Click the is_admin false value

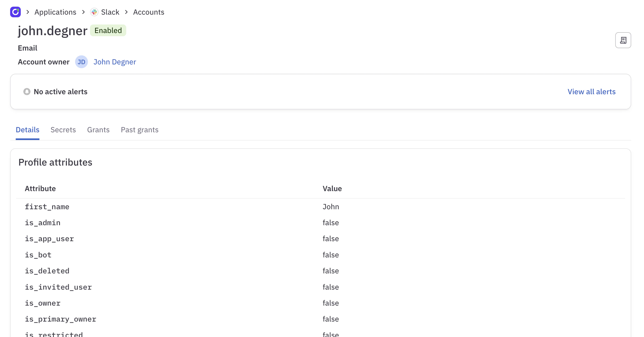[331, 223]
